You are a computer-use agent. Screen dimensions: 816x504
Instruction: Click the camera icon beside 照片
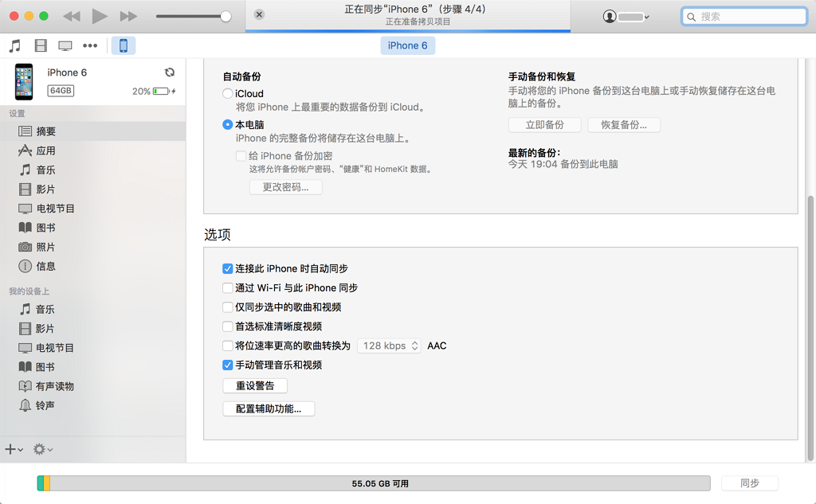coord(25,247)
